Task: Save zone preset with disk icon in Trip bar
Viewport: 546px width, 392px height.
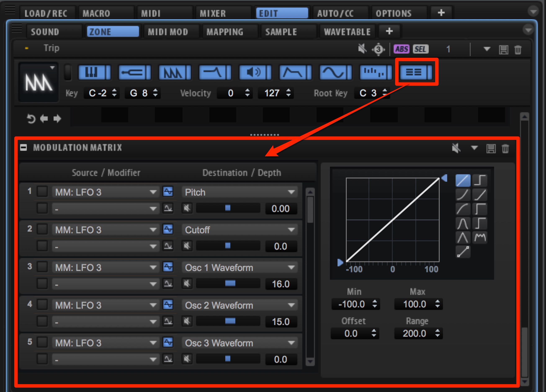Action: coord(503,50)
